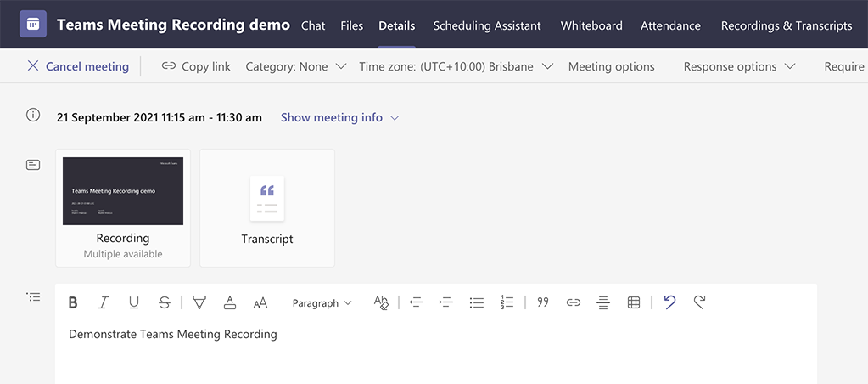Expand Show meeting info

[x=340, y=117]
